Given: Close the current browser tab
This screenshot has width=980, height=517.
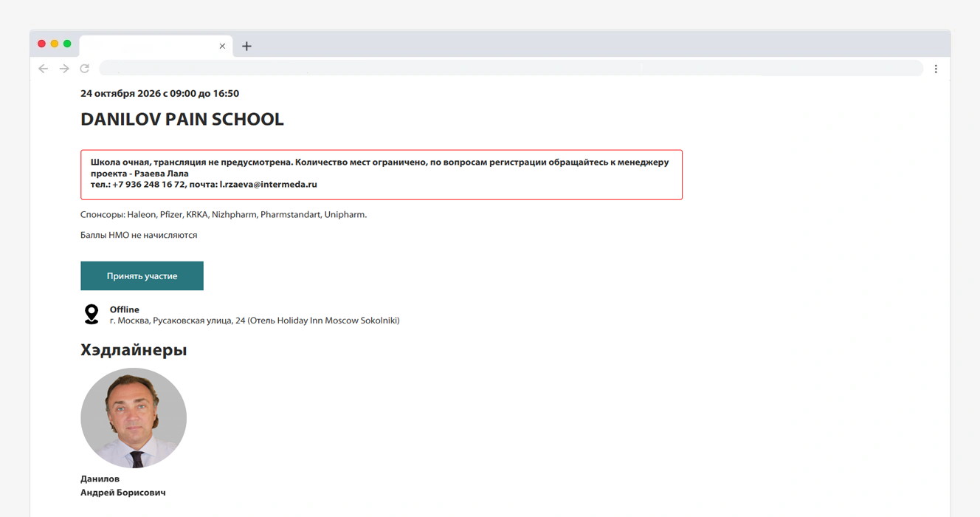Looking at the screenshot, I should [x=222, y=46].
